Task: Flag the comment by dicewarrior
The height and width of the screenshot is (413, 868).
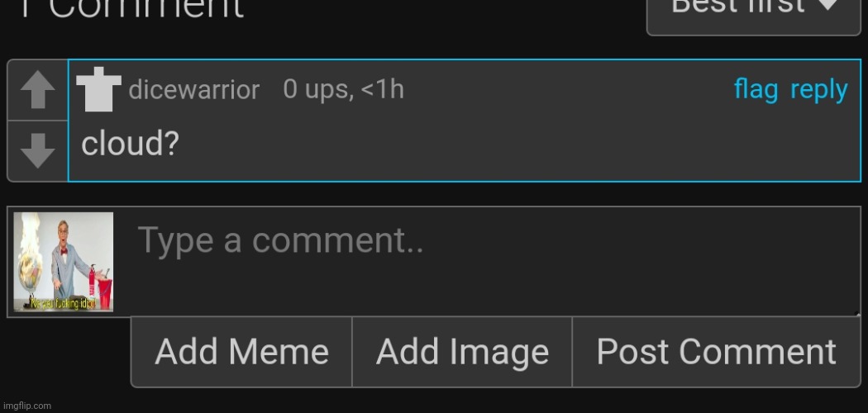Action: [756, 89]
